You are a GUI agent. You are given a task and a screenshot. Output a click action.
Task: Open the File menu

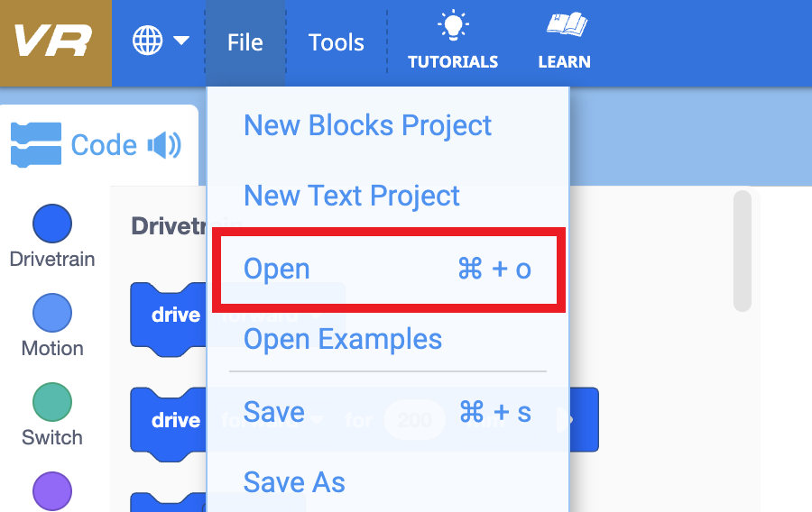click(245, 42)
